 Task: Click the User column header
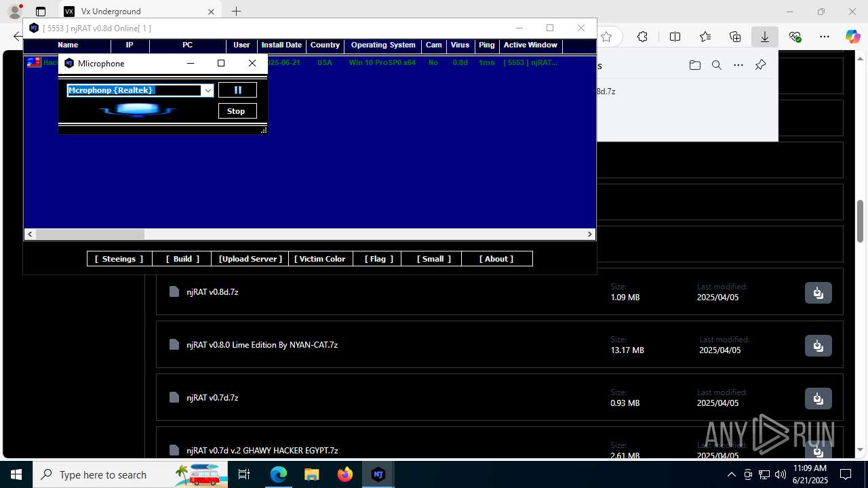pyautogui.click(x=241, y=45)
